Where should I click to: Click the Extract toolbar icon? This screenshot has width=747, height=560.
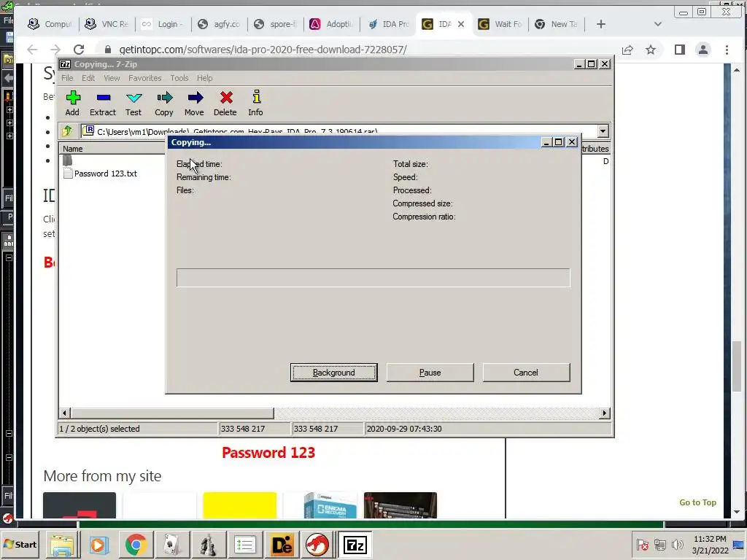pyautogui.click(x=103, y=104)
